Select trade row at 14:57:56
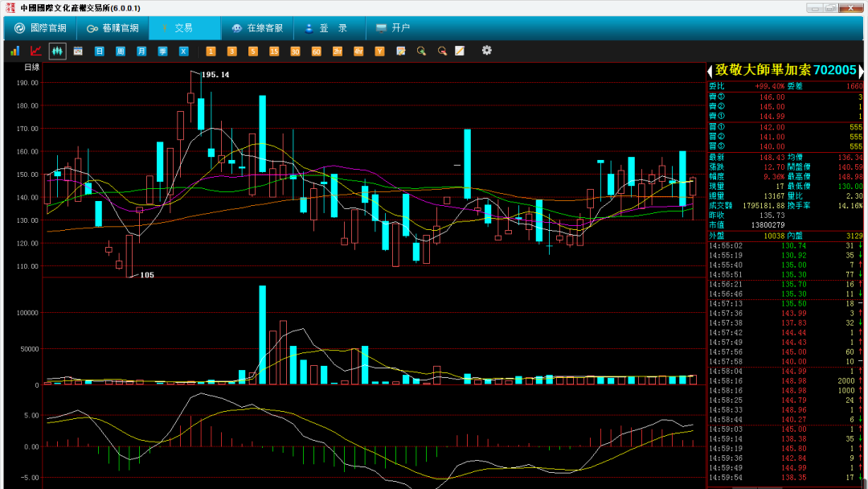 point(785,352)
